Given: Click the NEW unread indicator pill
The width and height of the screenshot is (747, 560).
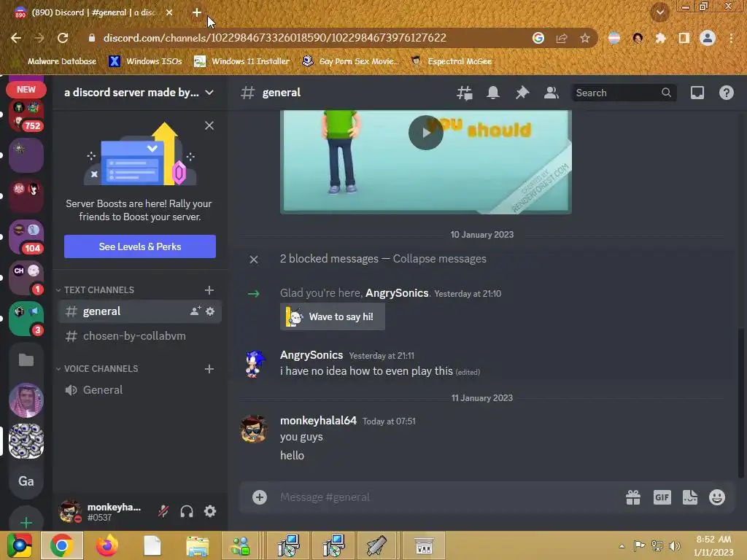Looking at the screenshot, I should pos(26,90).
